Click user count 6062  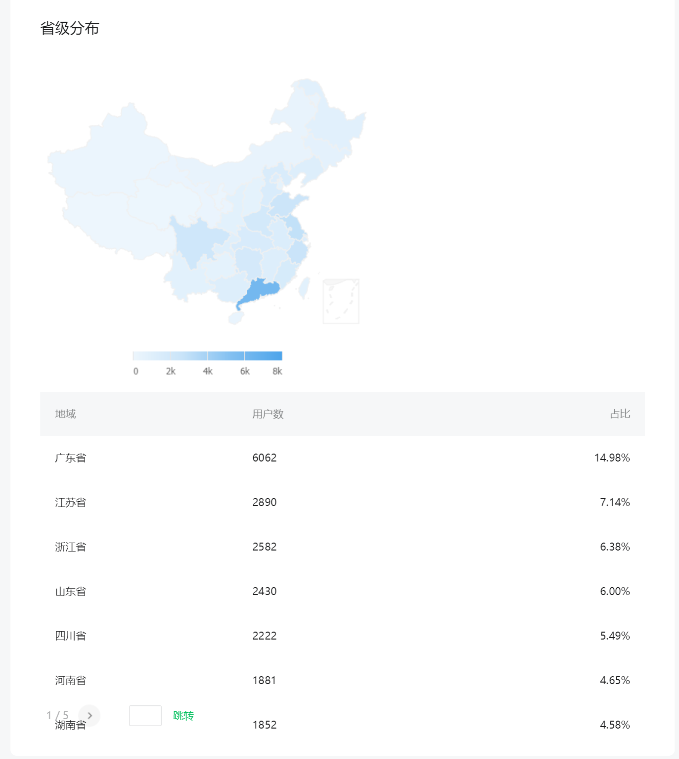pyautogui.click(x=264, y=458)
